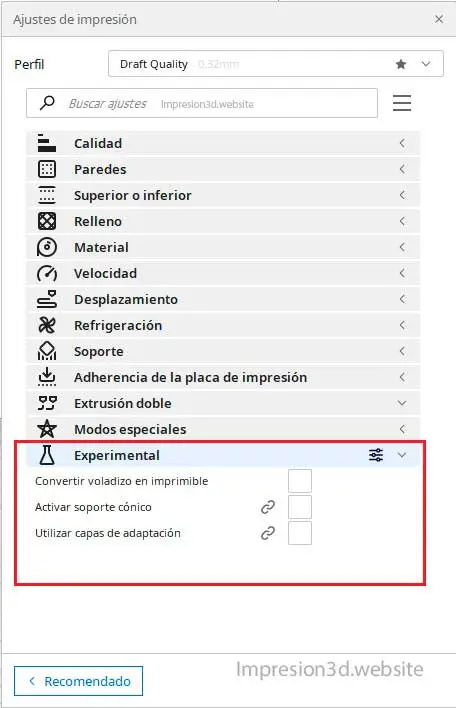Click the Relleno infill pattern icon

click(x=47, y=221)
